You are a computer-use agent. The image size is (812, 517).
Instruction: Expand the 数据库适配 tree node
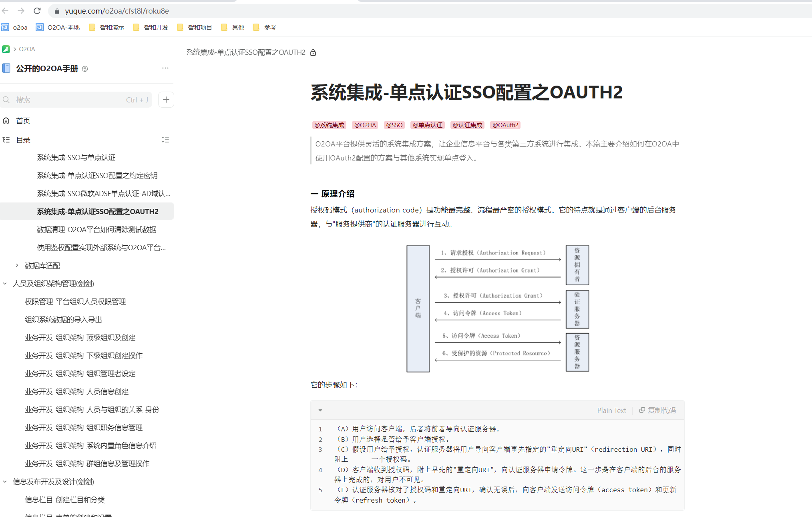tap(17, 265)
